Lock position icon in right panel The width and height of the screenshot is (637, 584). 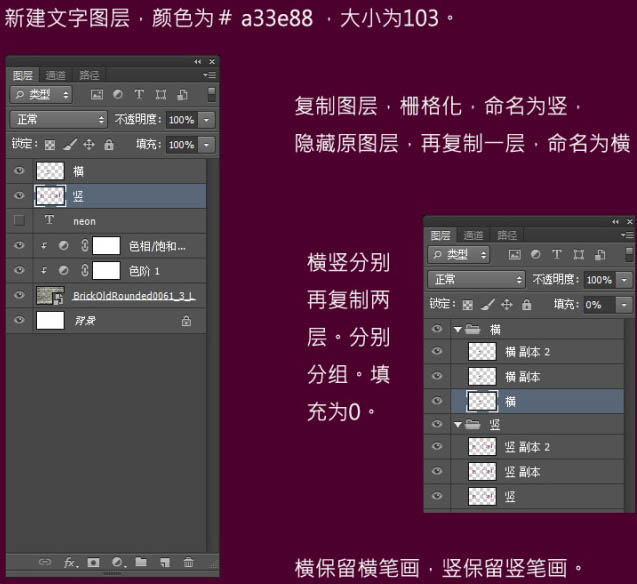(x=507, y=304)
